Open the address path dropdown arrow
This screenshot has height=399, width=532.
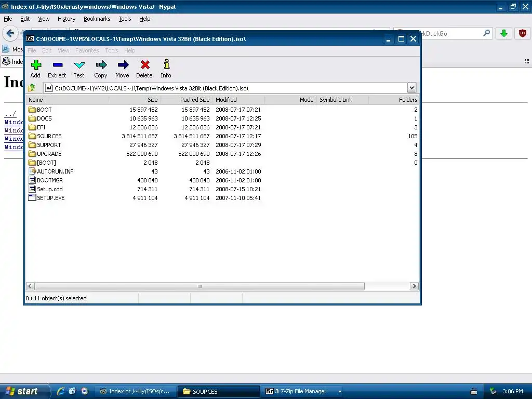click(x=411, y=88)
